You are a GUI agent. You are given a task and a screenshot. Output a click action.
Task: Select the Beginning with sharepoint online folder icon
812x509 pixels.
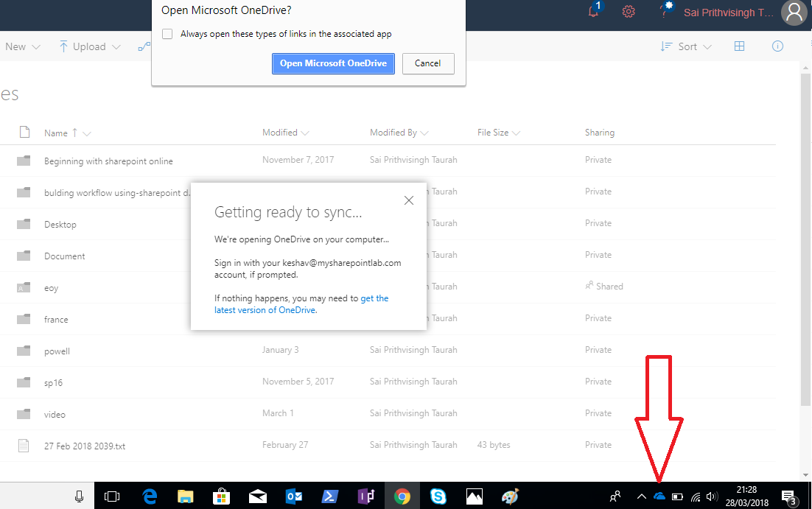[24, 161]
